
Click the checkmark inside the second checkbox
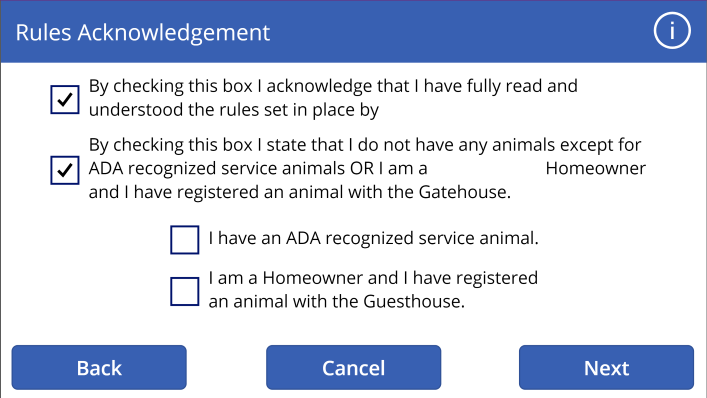pyautogui.click(x=65, y=170)
